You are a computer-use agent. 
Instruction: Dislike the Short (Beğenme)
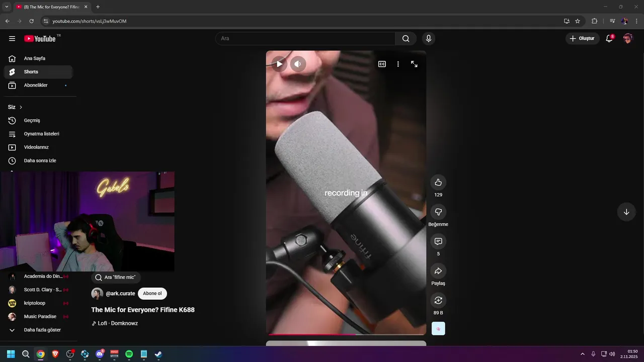pyautogui.click(x=438, y=212)
